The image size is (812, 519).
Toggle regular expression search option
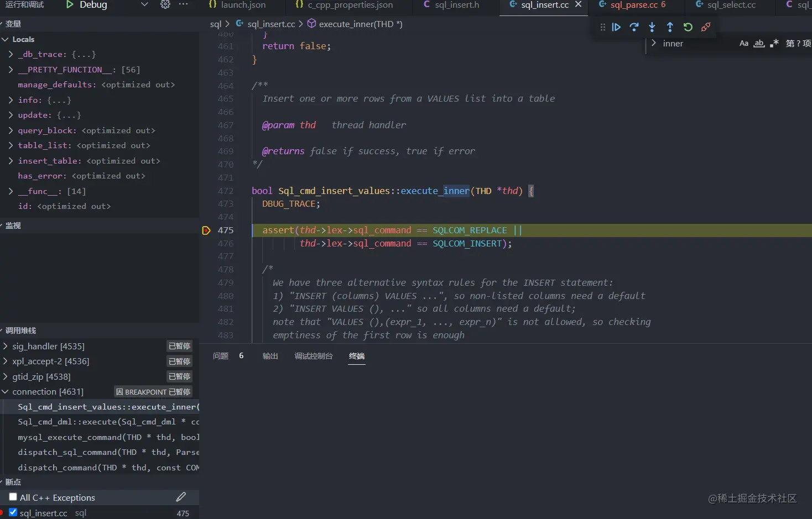[774, 44]
